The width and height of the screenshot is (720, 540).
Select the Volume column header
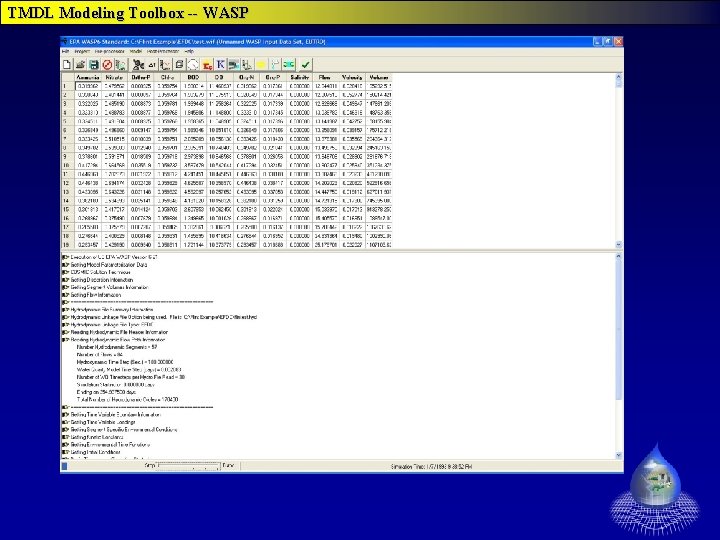tap(379, 77)
